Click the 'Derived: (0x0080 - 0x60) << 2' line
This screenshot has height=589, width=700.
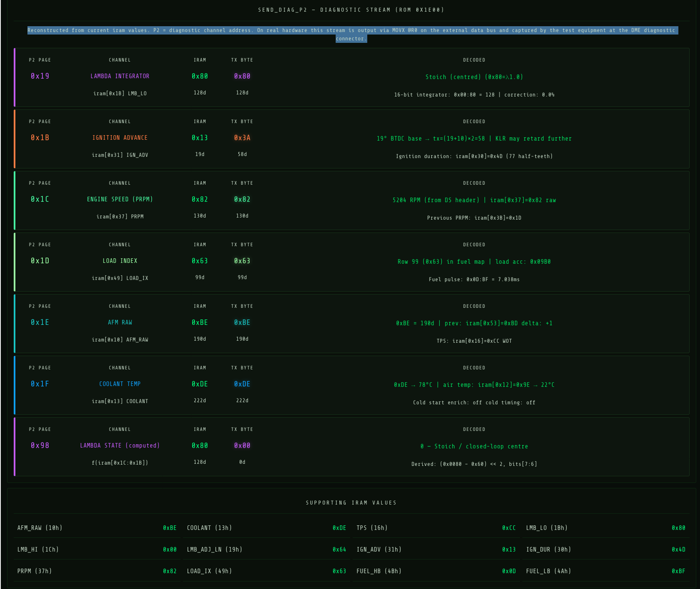tap(474, 464)
